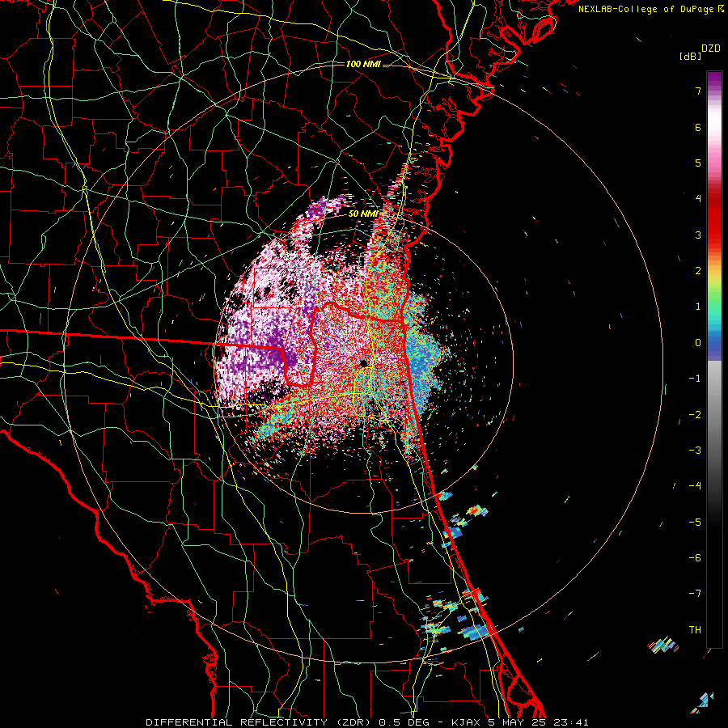
Task: Click the -6 value on color scale
Action: coord(695,558)
